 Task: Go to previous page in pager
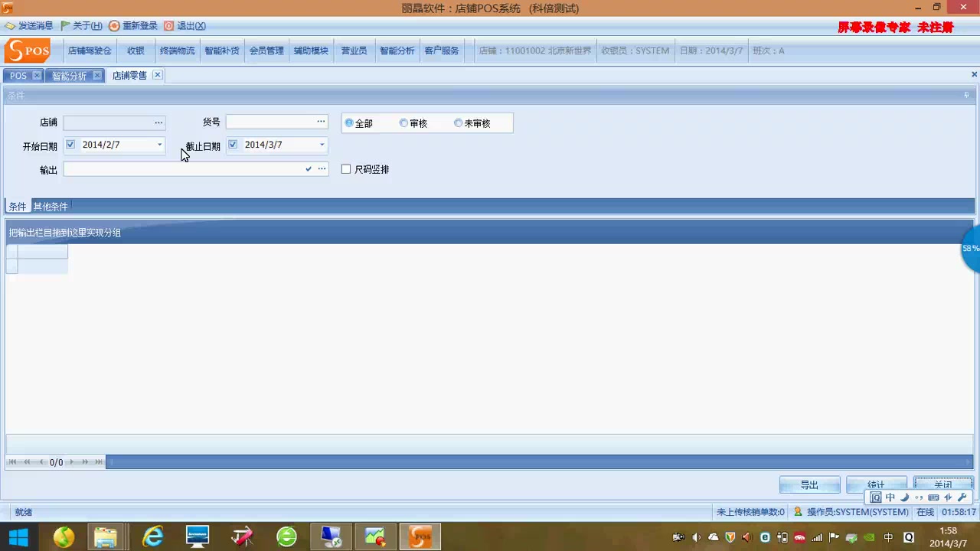27,462
